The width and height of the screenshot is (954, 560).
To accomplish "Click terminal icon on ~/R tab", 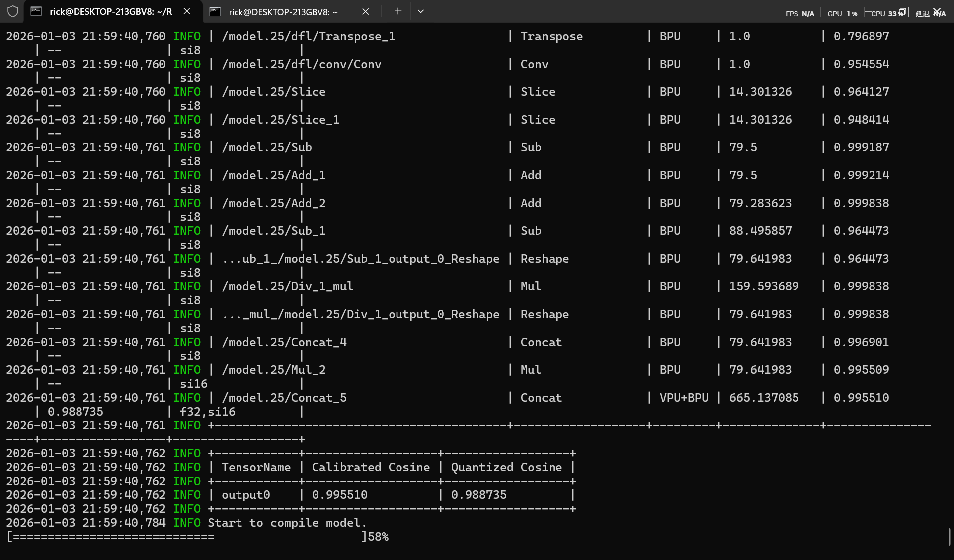I will coord(36,11).
